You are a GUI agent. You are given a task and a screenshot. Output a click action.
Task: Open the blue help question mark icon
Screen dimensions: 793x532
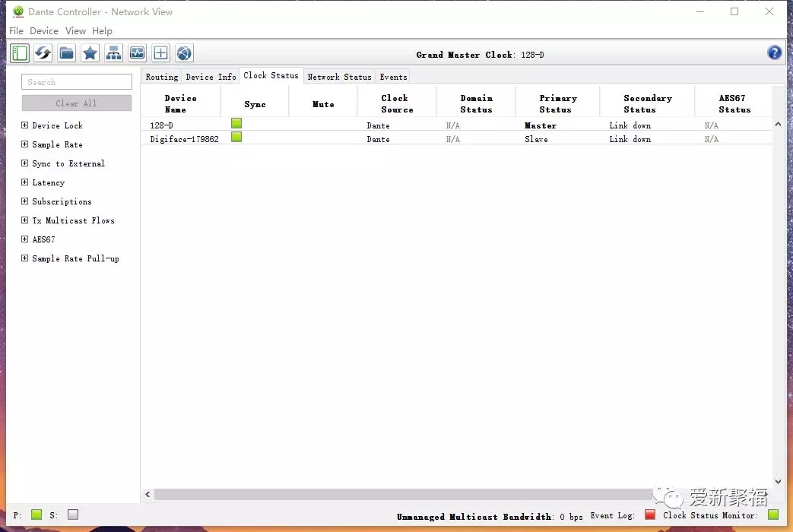point(774,52)
